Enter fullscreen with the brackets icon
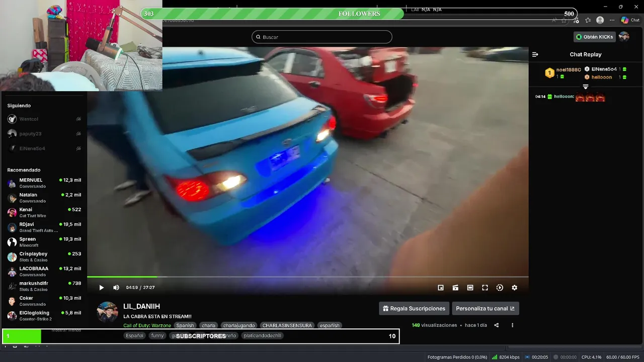The height and width of the screenshot is (362, 644). [x=485, y=288]
